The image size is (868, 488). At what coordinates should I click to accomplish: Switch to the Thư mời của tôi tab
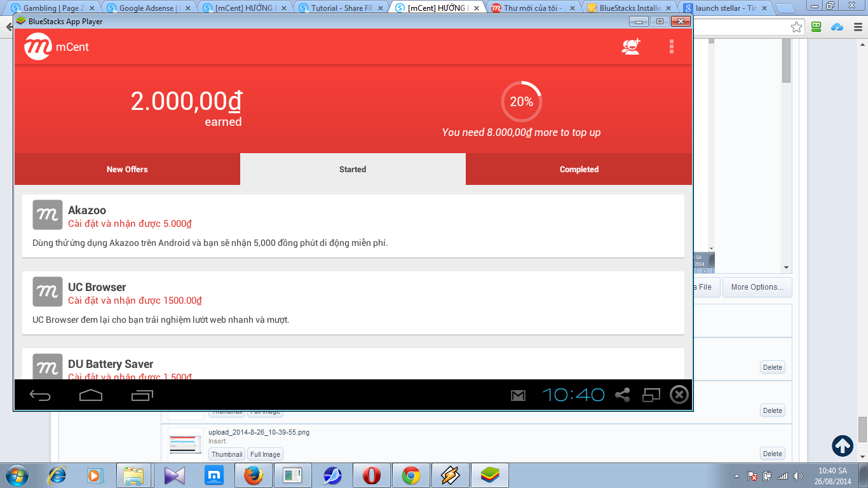(531, 8)
